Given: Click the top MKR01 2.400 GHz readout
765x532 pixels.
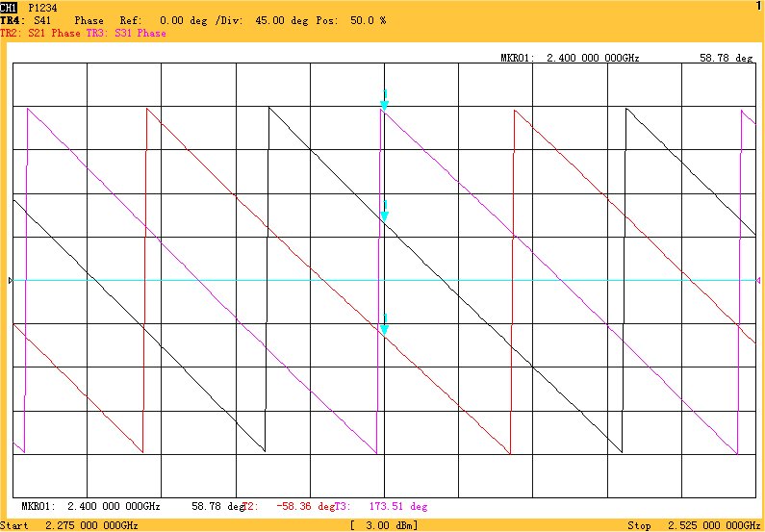Looking at the screenshot, I should click(x=570, y=58).
